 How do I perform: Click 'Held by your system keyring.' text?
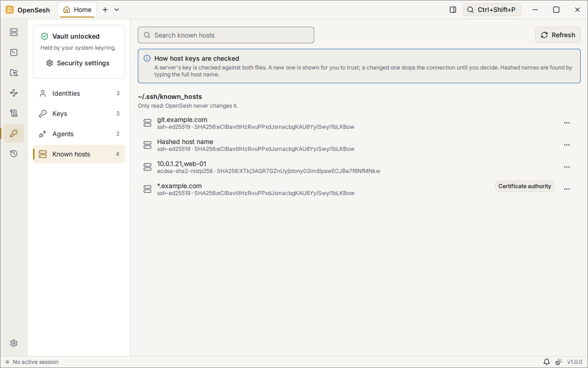[x=78, y=48]
